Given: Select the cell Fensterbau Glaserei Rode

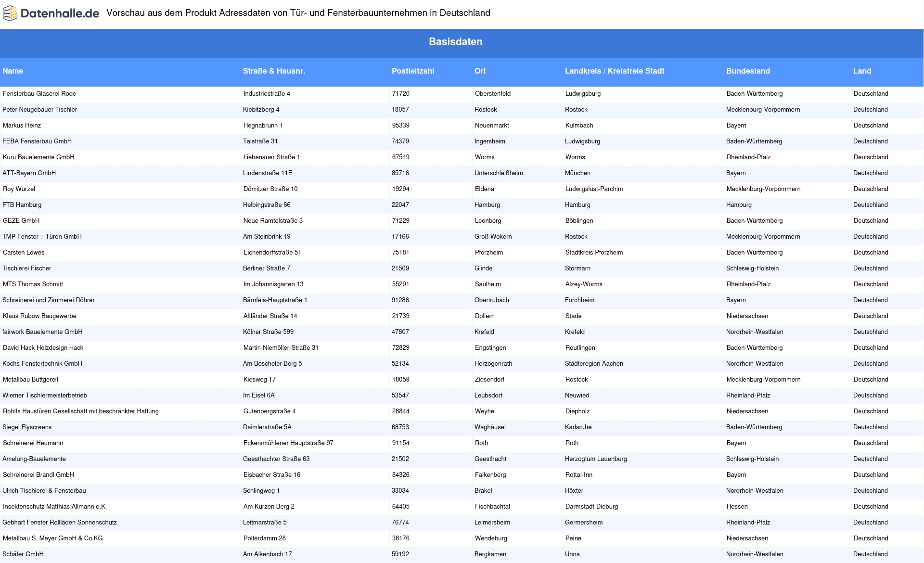Looking at the screenshot, I should [x=120, y=94].
